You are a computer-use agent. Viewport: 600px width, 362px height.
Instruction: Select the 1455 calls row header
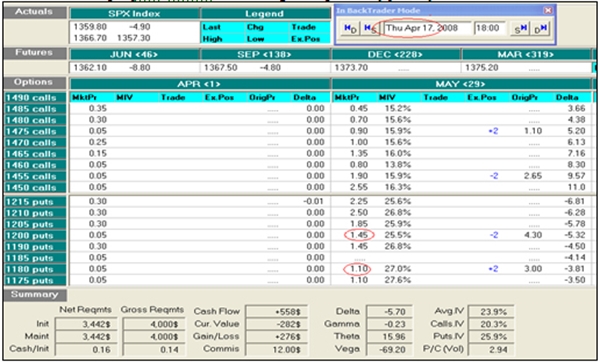[35, 176]
